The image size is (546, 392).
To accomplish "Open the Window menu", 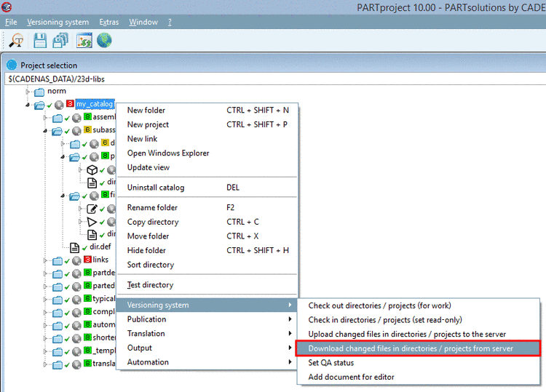I will 143,22.
